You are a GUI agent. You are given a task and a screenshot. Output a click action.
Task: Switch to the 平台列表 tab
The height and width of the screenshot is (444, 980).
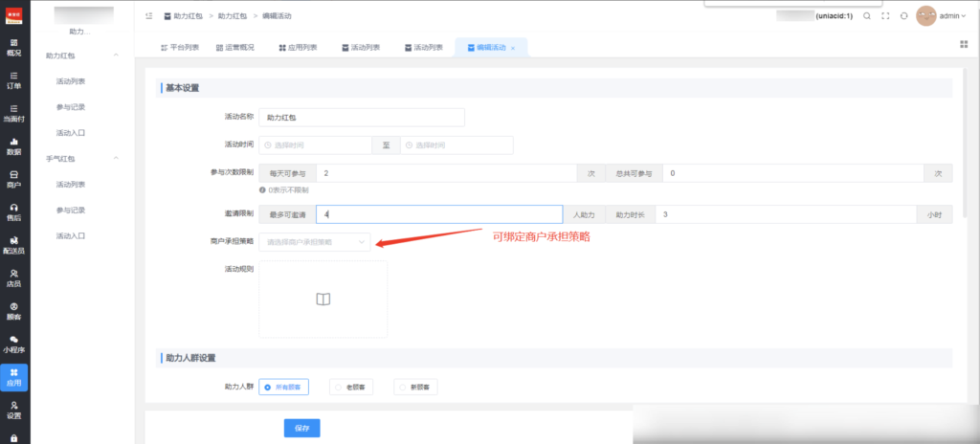coord(180,47)
